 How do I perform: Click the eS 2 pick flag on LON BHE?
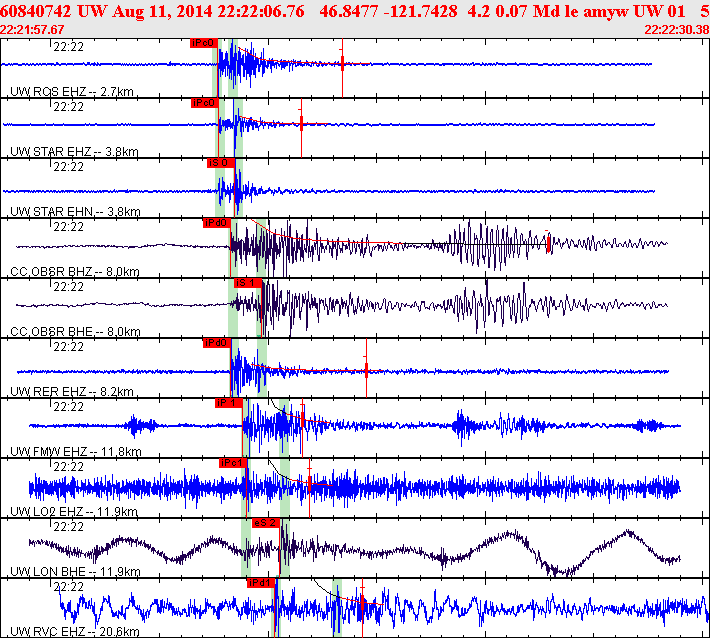coord(266,523)
